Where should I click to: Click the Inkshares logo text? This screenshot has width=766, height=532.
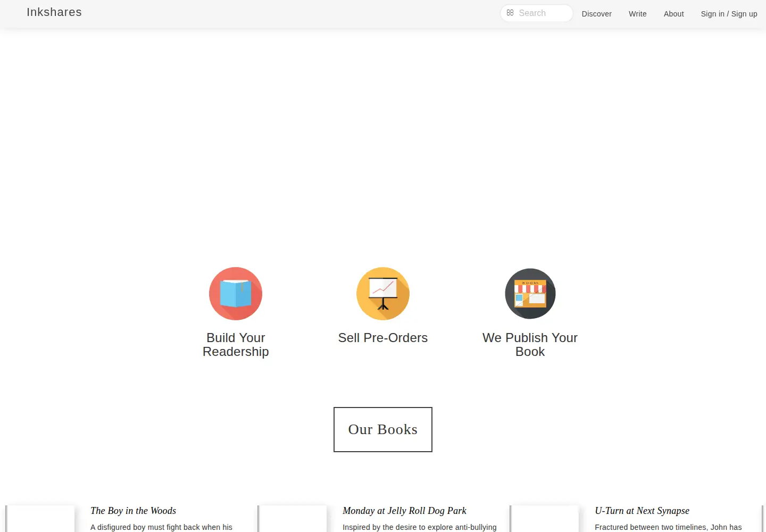click(54, 12)
